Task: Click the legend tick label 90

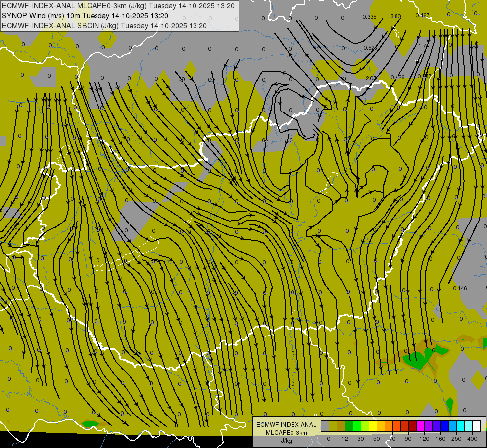Action: (408, 439)
